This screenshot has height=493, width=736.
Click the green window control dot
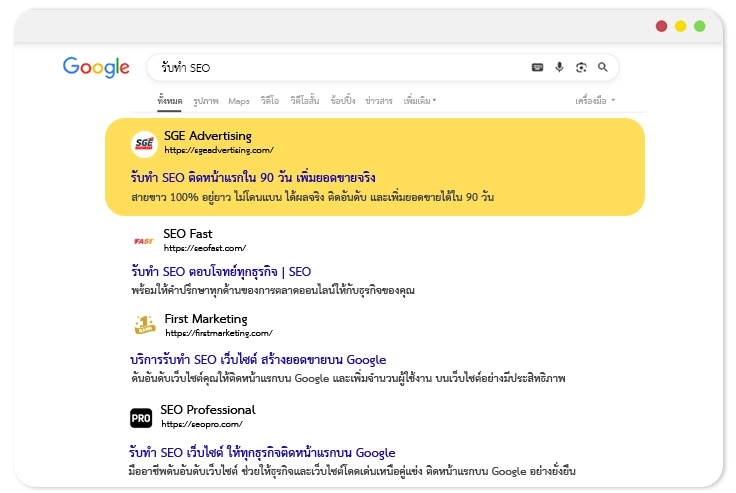coord(699,26)
